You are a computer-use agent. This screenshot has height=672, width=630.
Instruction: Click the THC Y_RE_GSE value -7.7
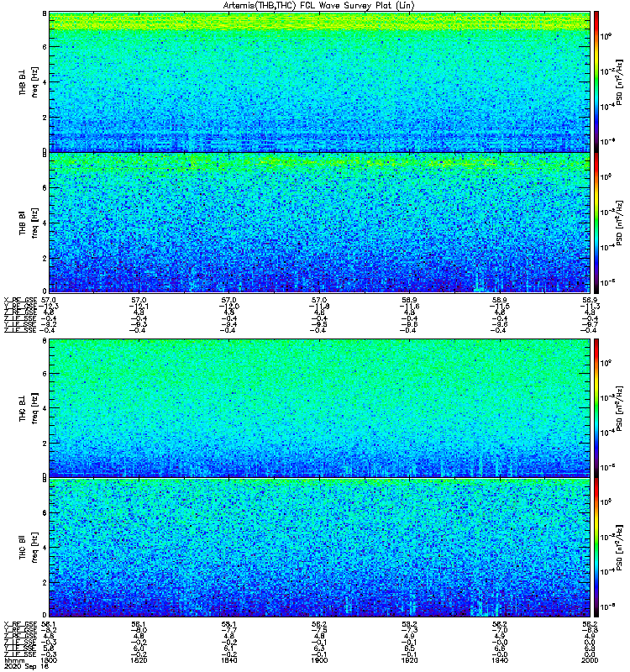tap(228, 631)
